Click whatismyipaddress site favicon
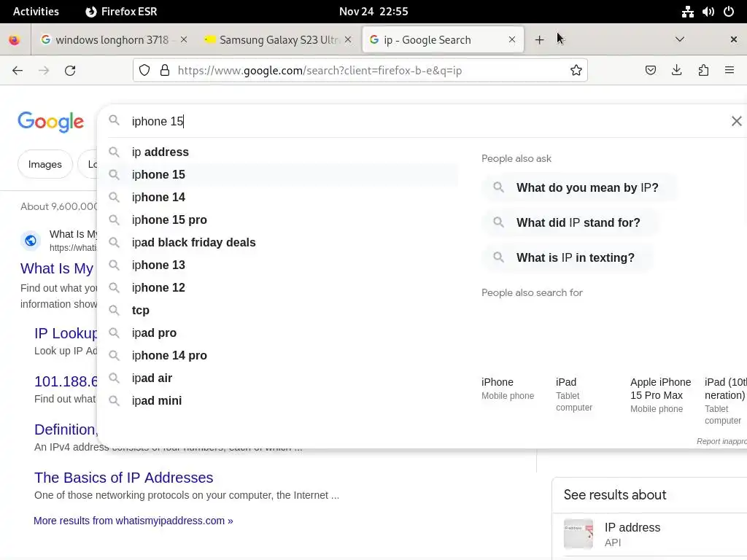 click(31, 241)
